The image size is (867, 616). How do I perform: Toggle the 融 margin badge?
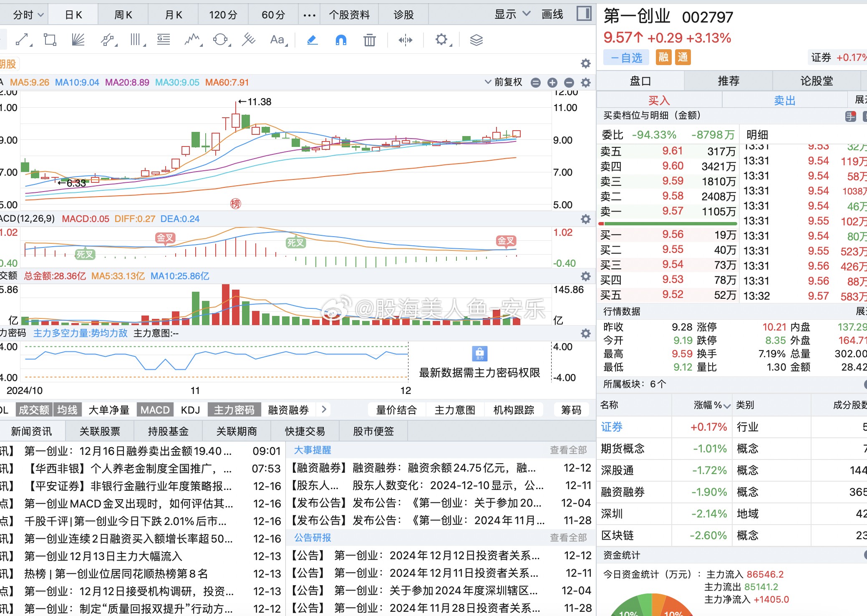[663, 57]
